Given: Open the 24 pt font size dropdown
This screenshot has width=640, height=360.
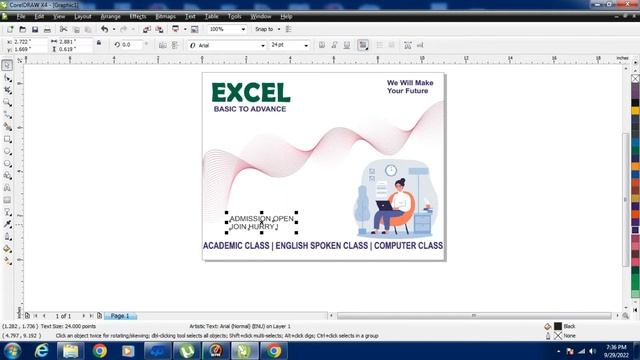Looking at the screenshot, I should 306,45.
